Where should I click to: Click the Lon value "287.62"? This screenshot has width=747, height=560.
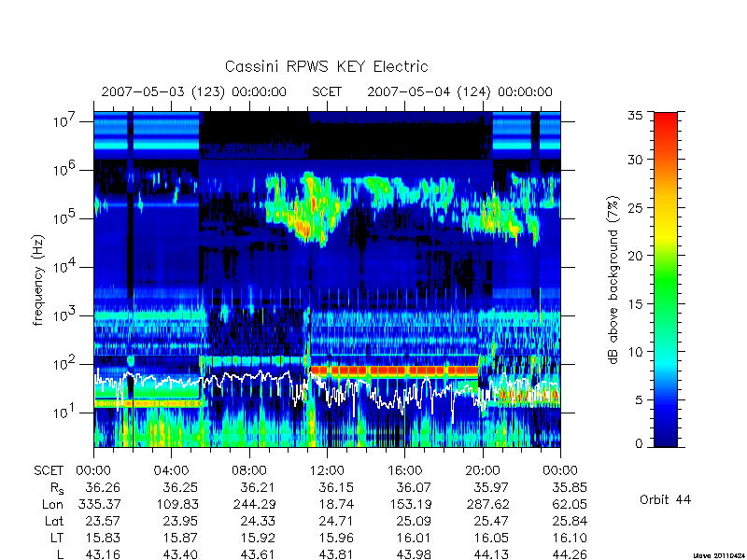click(x=488, y=504)
